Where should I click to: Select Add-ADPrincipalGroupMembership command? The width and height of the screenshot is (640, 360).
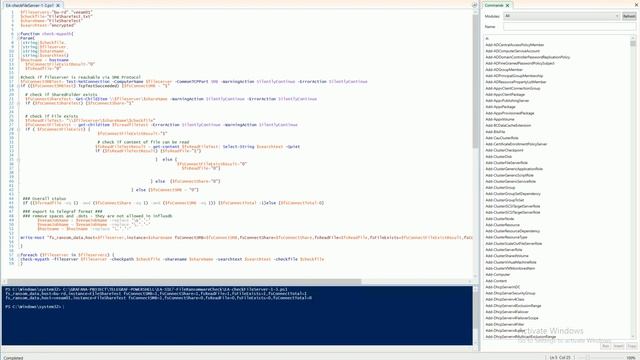coord(514,76)
